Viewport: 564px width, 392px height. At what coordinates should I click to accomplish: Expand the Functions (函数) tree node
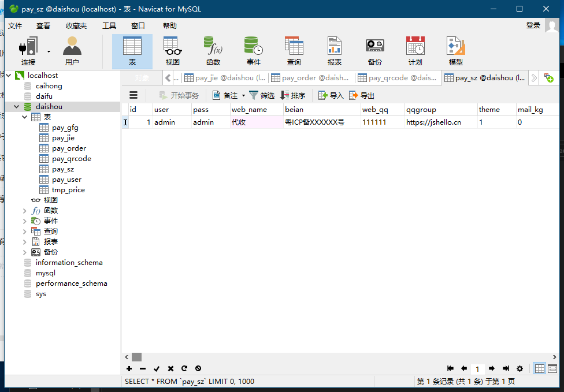[x=24, y=211]
